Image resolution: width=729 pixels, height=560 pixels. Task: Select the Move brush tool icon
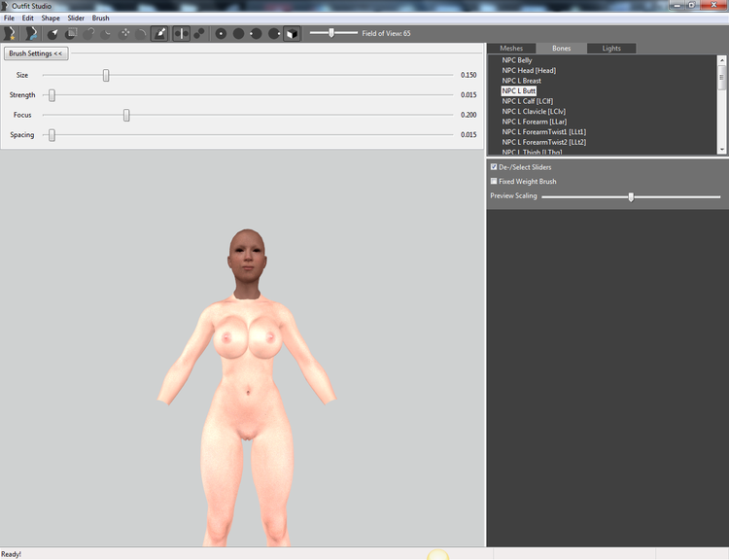click(x=124, y=33)
